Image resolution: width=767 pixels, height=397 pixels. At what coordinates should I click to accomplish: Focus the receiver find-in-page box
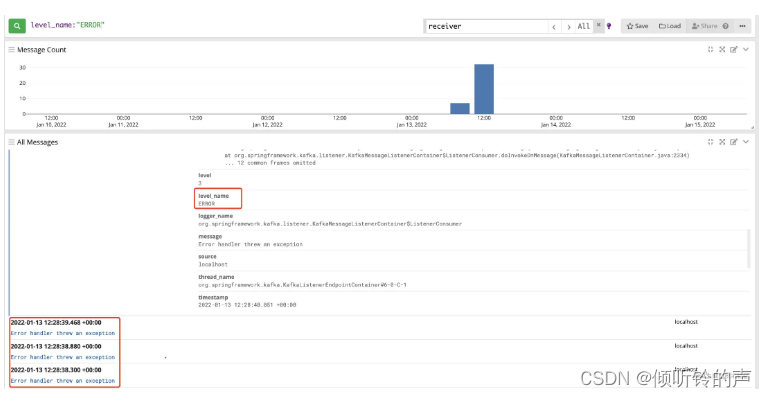point(487,26)
